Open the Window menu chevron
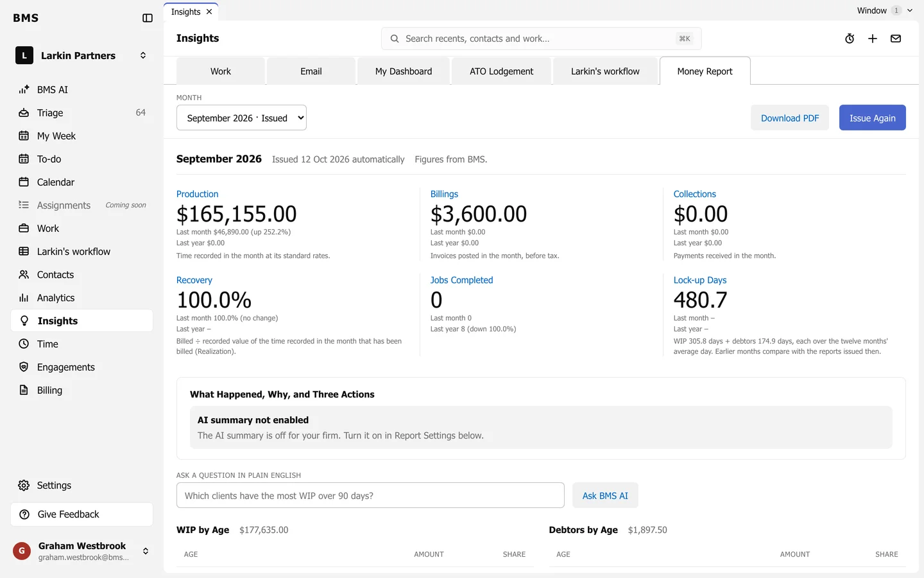This screenshot has height=578, width=924. [909, 10]
